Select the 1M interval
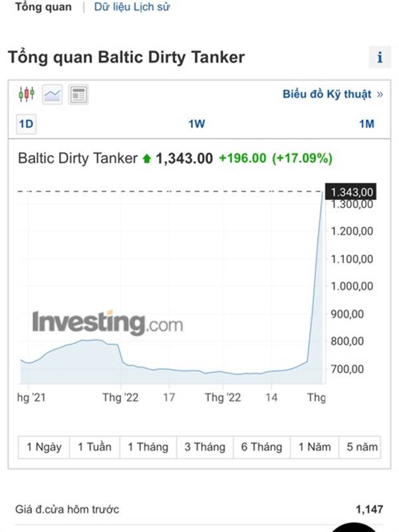The image size is (399, 532). pos(367,124)
